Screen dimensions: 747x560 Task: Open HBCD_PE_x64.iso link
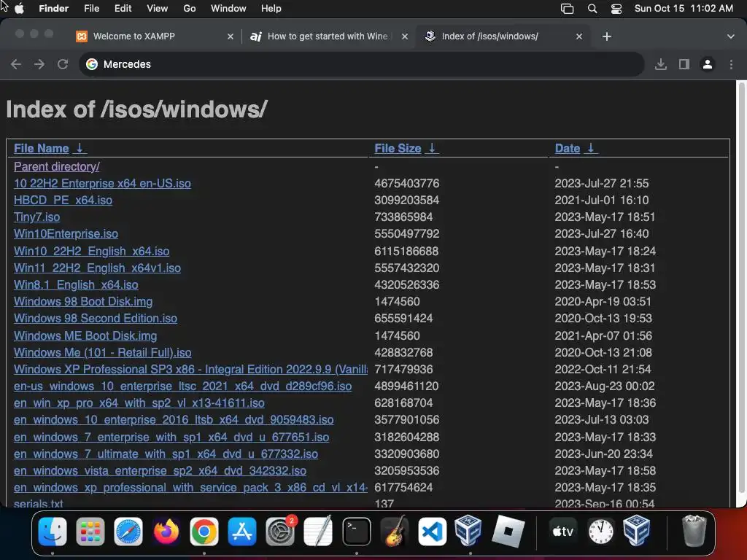tap(63, 200)
